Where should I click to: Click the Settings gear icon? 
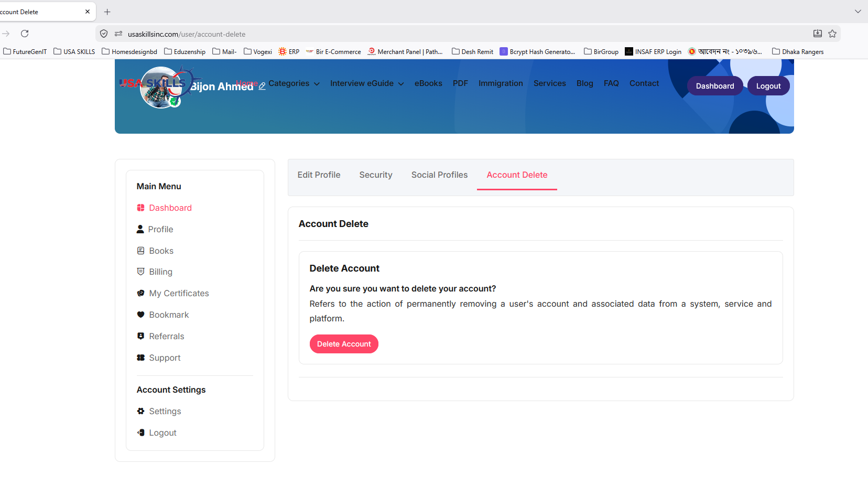tap(140, 411)
